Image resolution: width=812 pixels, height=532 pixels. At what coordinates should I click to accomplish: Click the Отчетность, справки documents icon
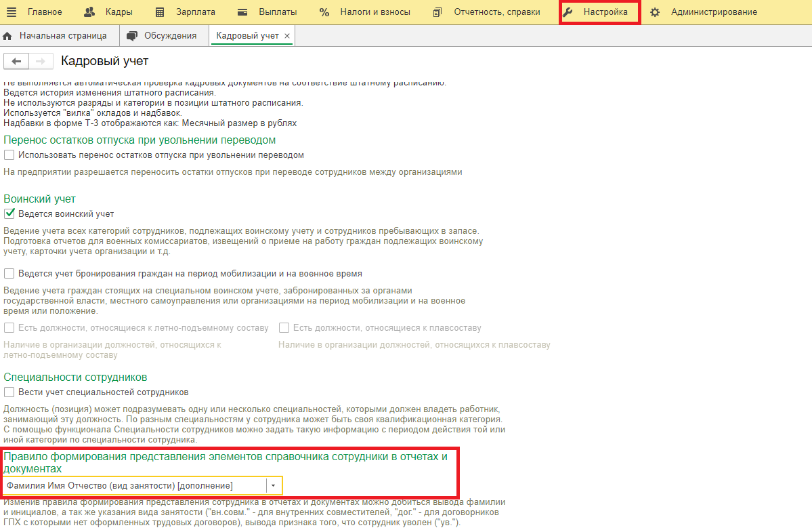click(x=437, y=12)
